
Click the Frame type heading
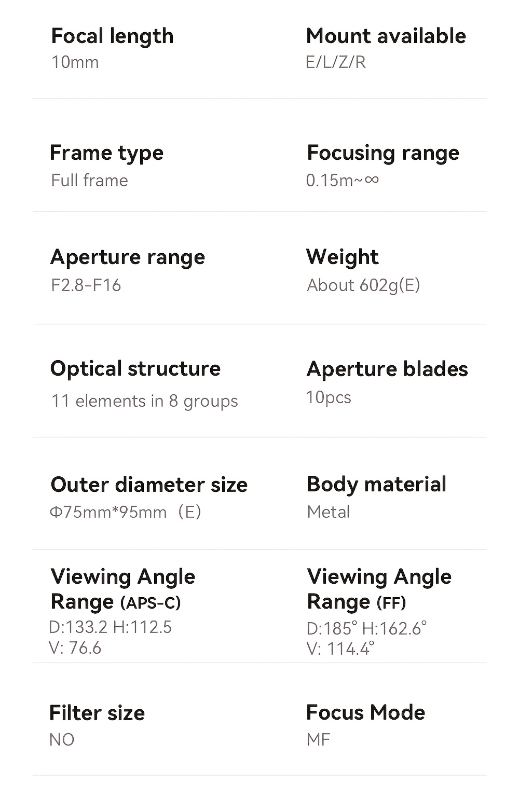click(107, 154)
